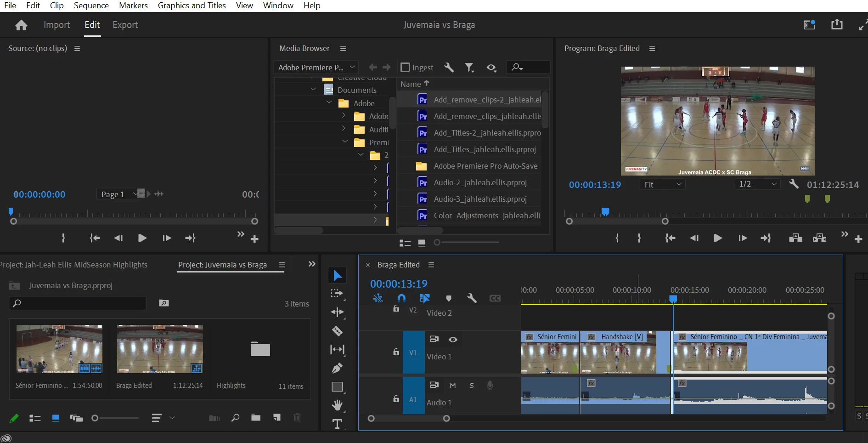
Task: Open the Quick Export share icon
Action: [837, 24]
